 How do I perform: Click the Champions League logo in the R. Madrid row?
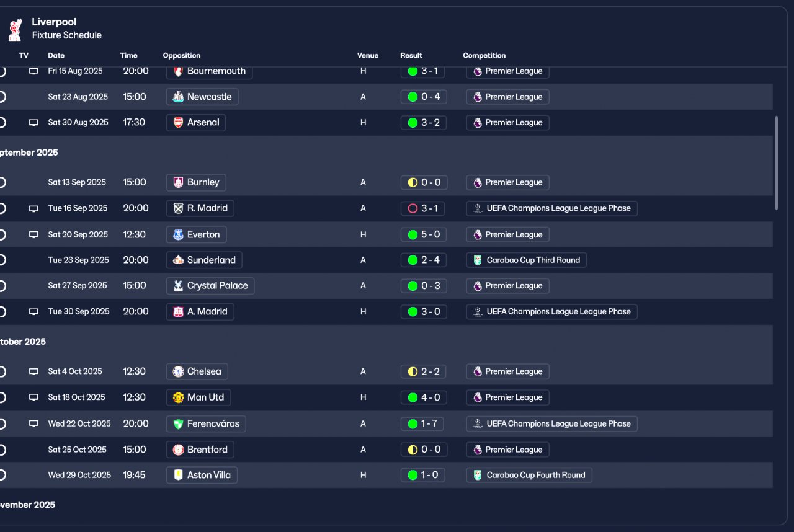478,208
